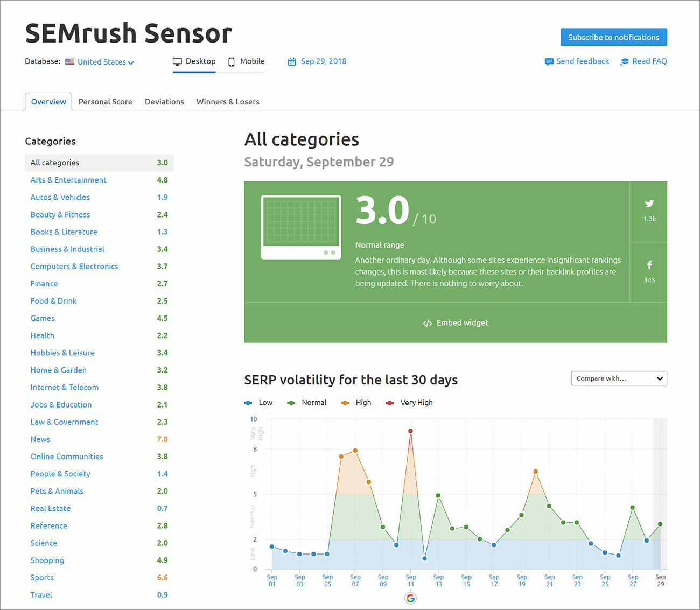Click the Read FAQ graduation cap icon
This screenshot has height=610, width=700.
pos(625,61)
